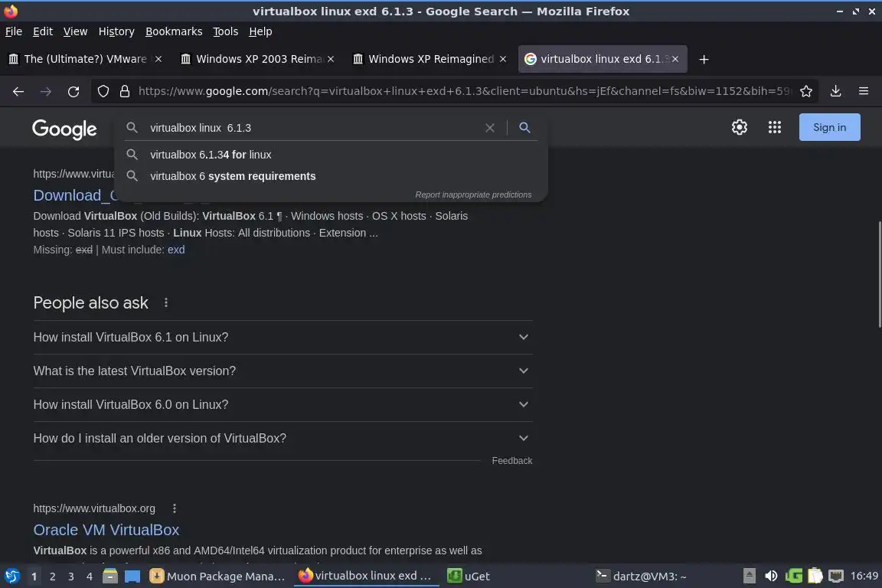
Task: Switch to workspace 4 in taskbar
Action: [90, 577]
